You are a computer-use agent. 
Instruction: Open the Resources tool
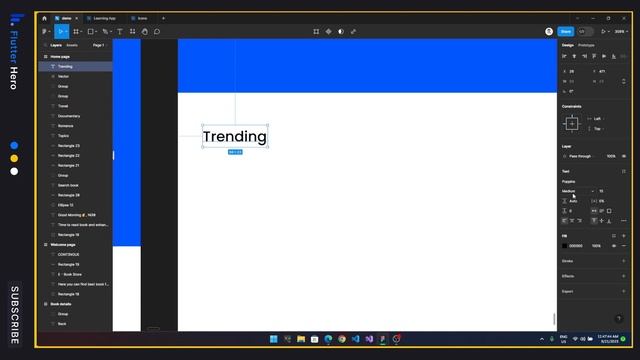132,31
